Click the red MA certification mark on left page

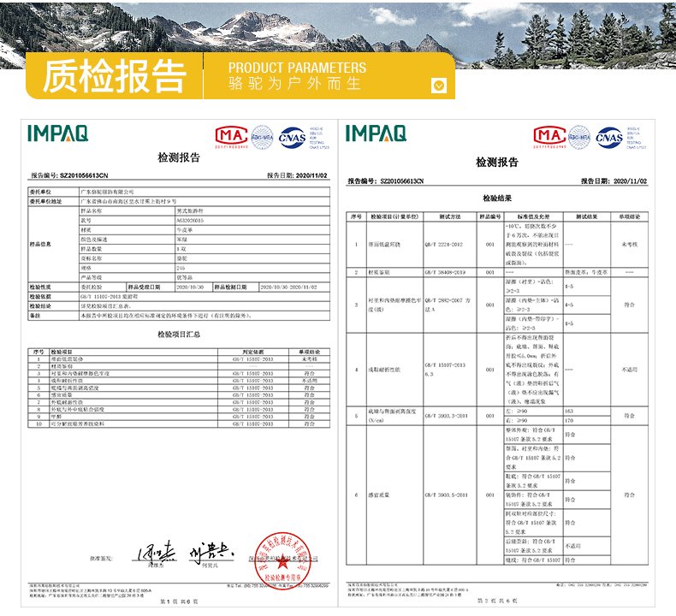coord(232,137)
